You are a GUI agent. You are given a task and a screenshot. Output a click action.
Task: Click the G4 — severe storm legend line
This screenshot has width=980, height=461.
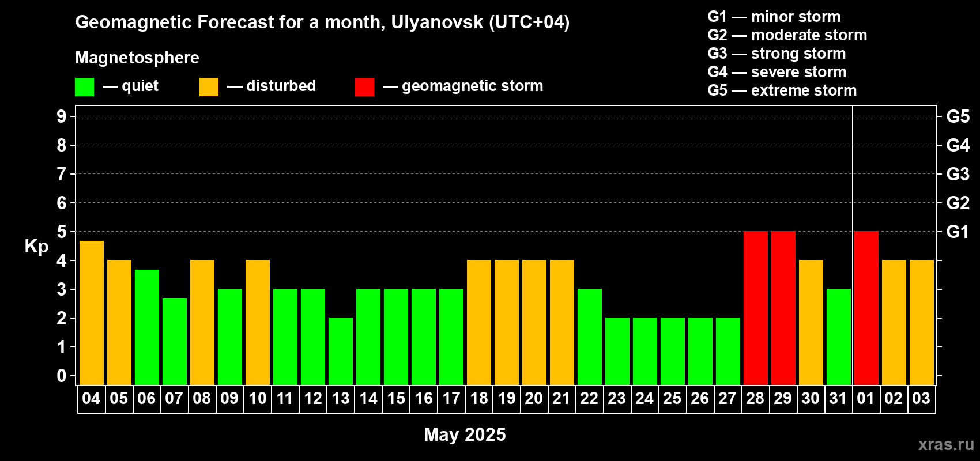pyautogui.click(x=777, y=72)
